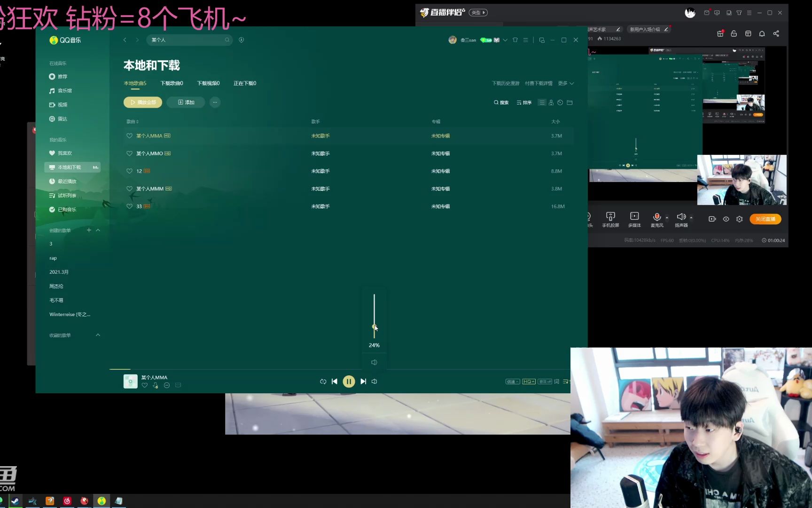Screen dimensions: 812x508
Task: Open the now-playing album cover
Action: click(130, 381)
